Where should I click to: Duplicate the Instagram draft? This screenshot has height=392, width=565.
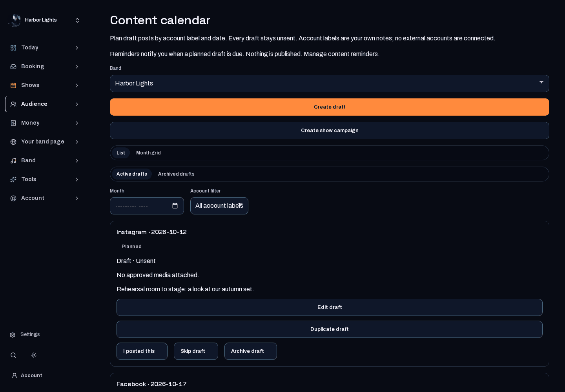pos(330,329)
